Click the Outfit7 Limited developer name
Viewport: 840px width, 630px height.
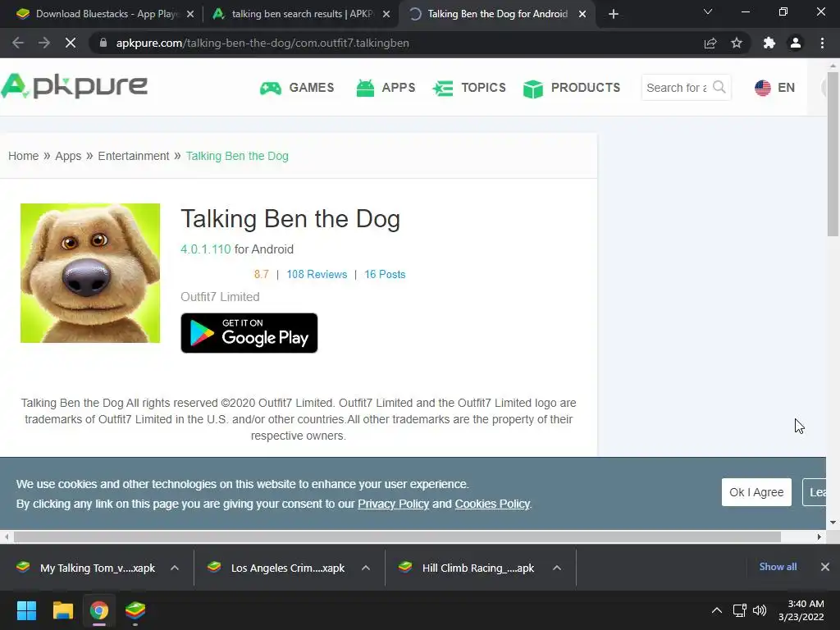coord(220,297)
